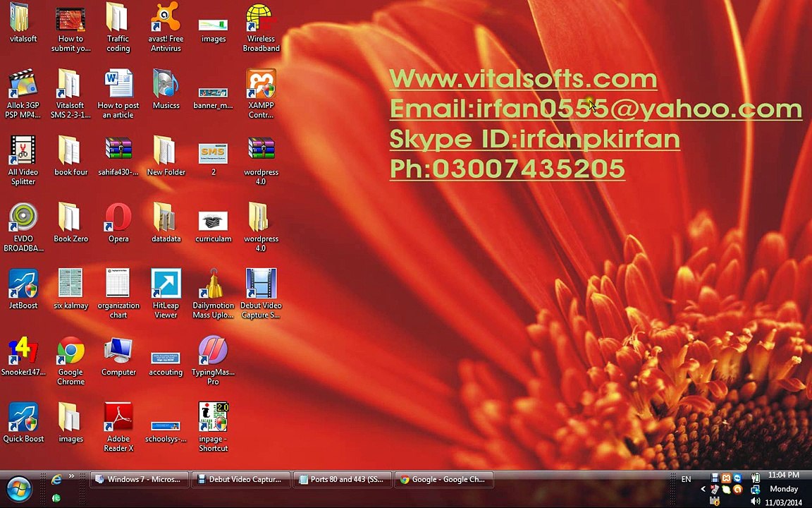Switch to 'Windows 7 - Micros...' taskbar window
The width and height of the screenshot is (812, 508).
pos(139,480)
